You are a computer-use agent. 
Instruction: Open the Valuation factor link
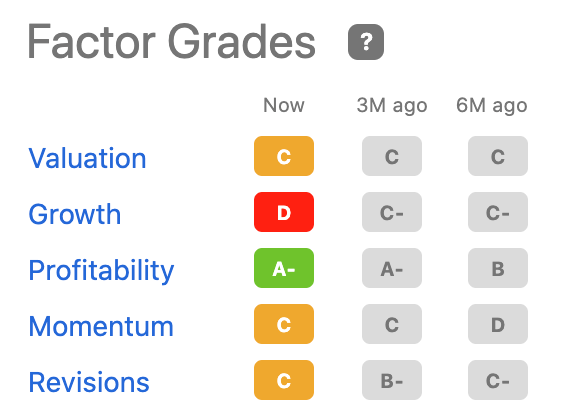87,158
